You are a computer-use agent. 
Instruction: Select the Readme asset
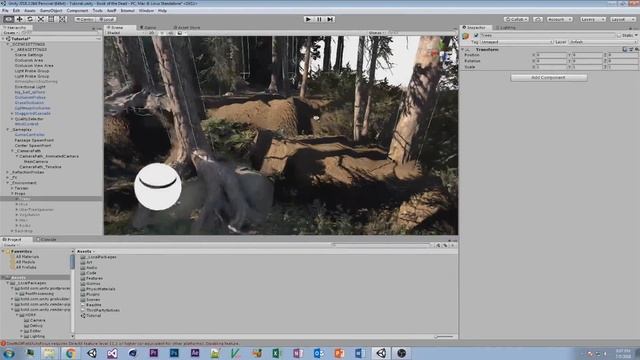pos(91,305)
